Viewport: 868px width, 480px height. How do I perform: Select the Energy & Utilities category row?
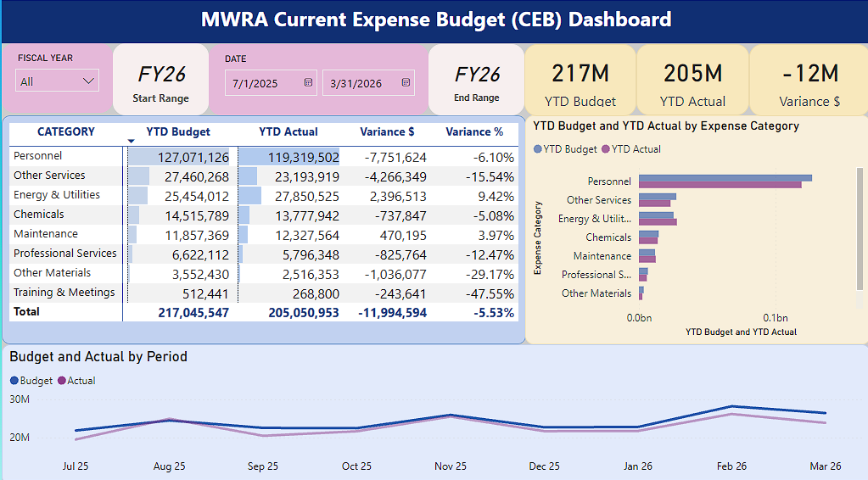[x=264, y=195]
